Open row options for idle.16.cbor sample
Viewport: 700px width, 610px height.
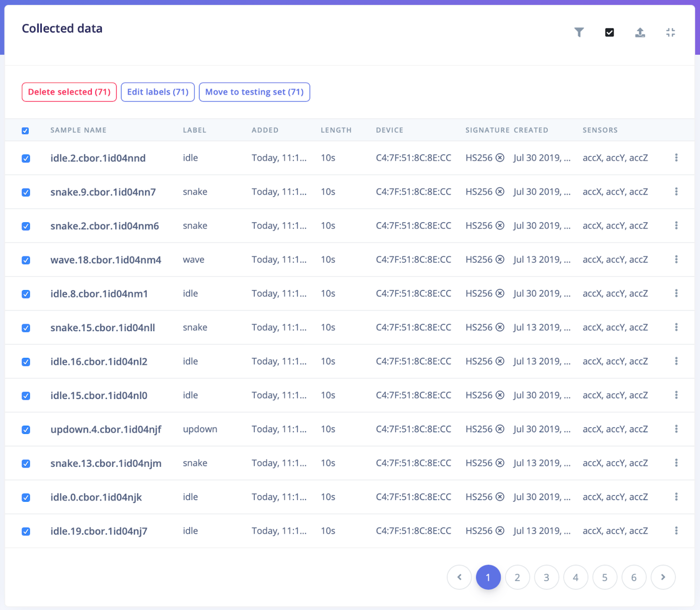676,361
